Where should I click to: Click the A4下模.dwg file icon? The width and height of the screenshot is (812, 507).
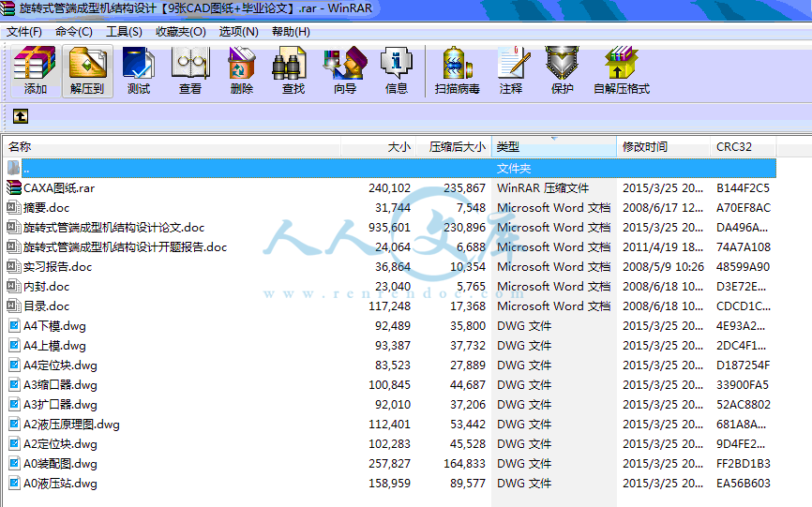[x=14, y=325]
